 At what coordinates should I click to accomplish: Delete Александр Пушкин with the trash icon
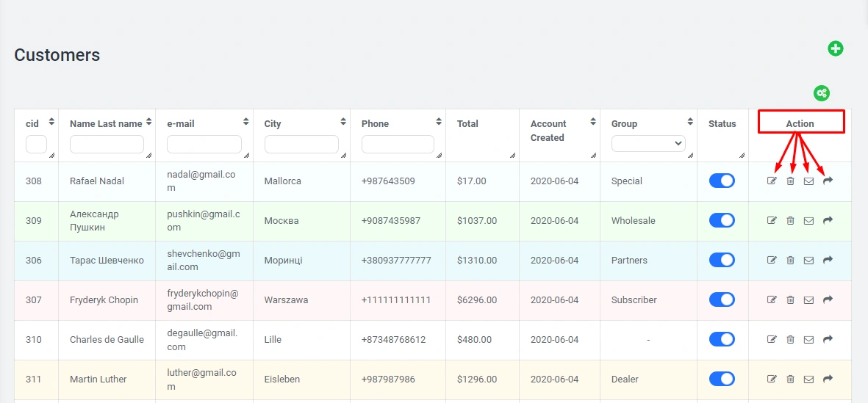[x=790, y=221]
